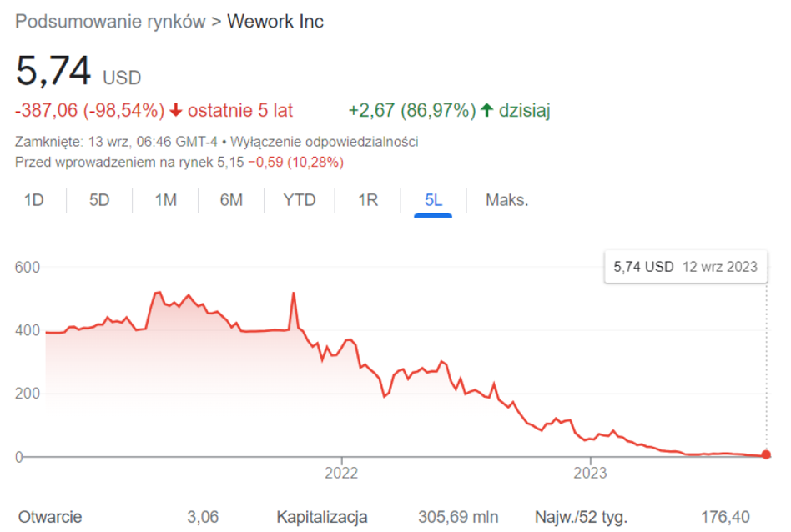Choose the 6M chart period
Image resolution: width=791 pixels, height=532 pixels.
[231, 200]
